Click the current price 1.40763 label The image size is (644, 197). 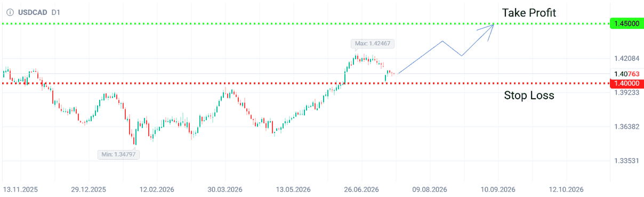pos(626,74)
